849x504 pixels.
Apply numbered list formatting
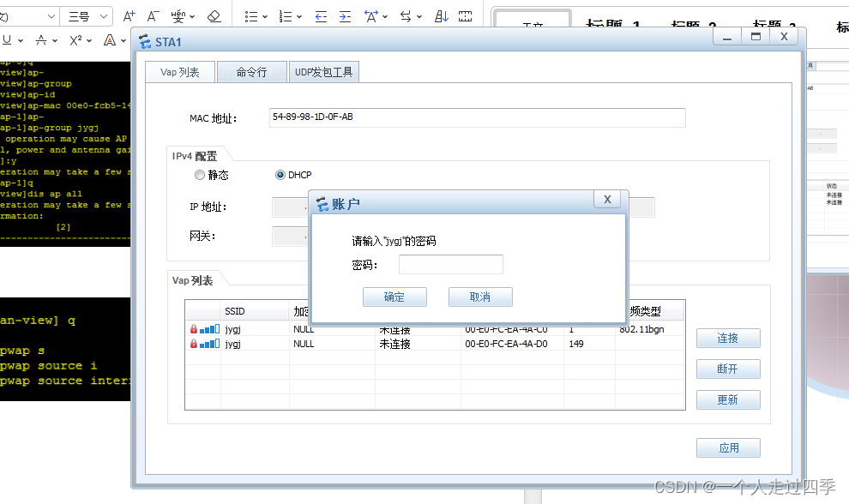[x=286, y=17]
